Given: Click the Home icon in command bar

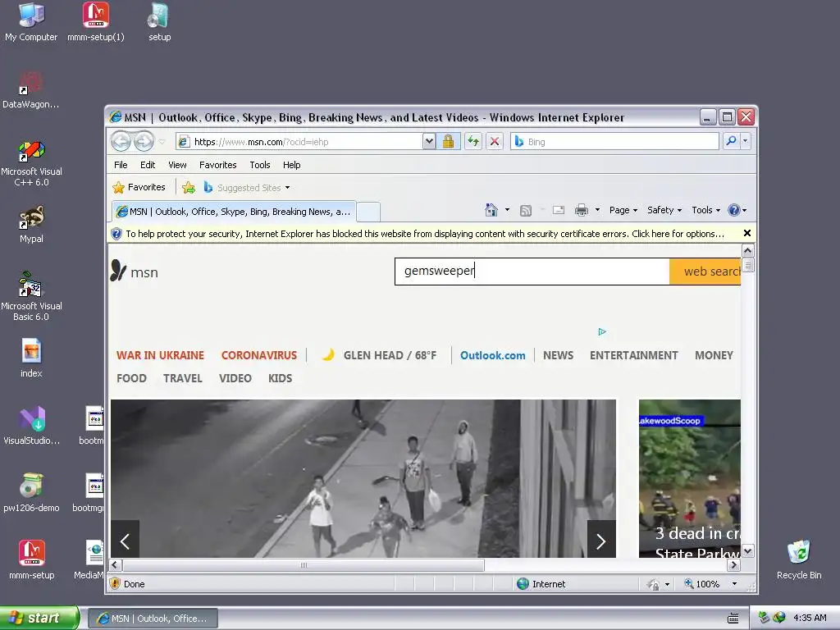Looking at the screenshot, I should 491,210.
